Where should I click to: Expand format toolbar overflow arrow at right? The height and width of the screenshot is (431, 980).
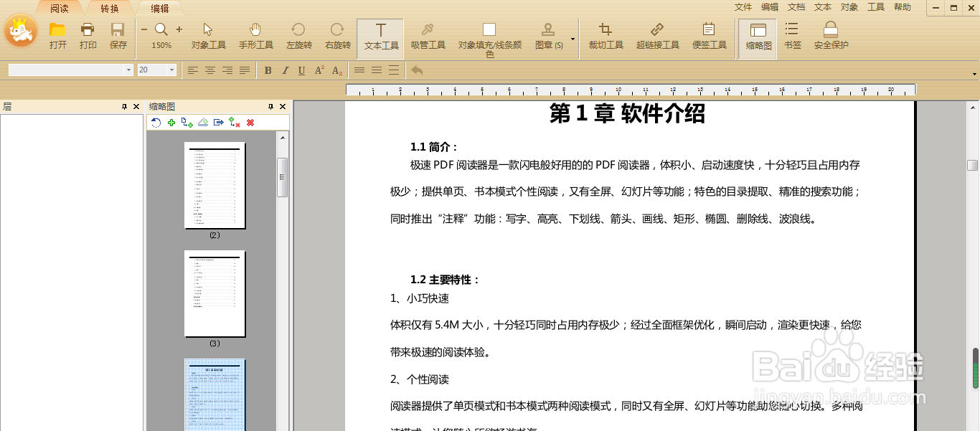click(974, 74)
